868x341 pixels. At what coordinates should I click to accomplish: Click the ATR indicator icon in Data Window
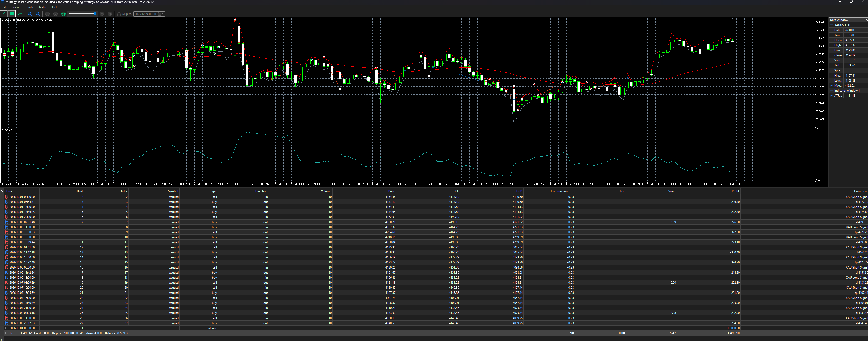pyautogui.click(x=832, y=95)
